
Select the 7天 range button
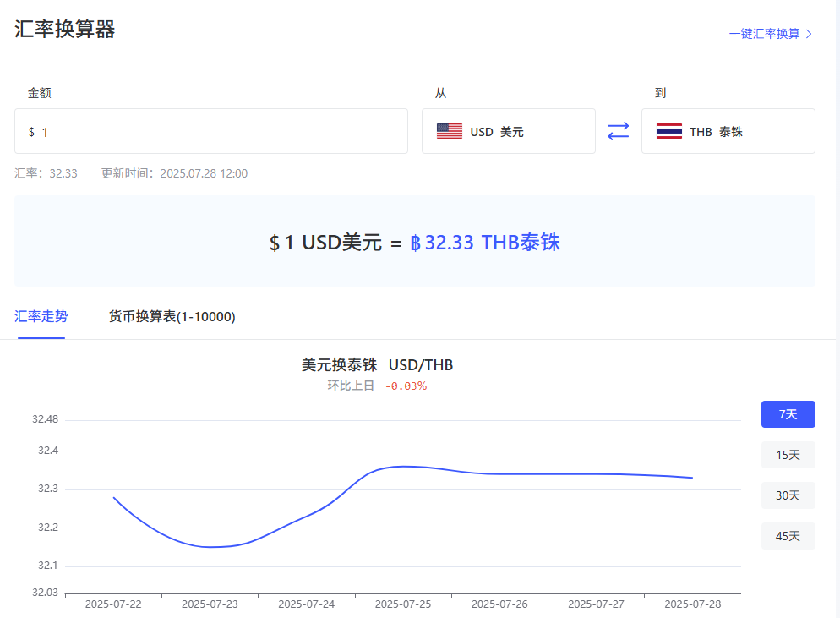[x=788, y=414]
